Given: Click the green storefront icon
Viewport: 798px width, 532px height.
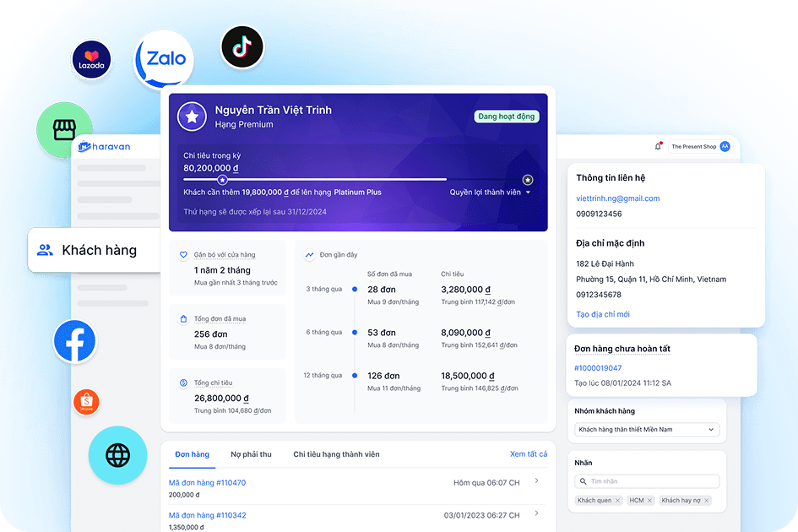Looking at the screenshot, I should (65, 130).
